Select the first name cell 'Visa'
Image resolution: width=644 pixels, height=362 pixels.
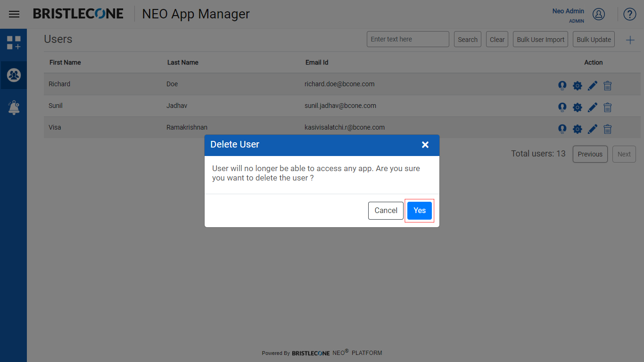pos(55,127)
